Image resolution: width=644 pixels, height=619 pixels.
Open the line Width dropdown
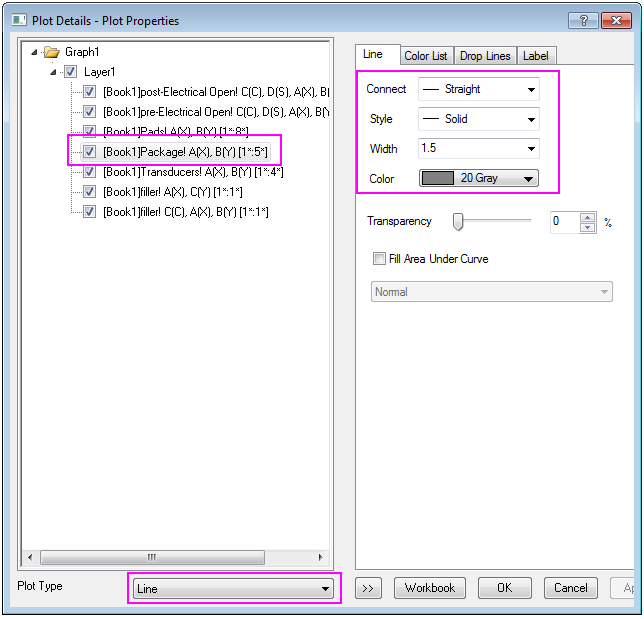pos(478,149)
